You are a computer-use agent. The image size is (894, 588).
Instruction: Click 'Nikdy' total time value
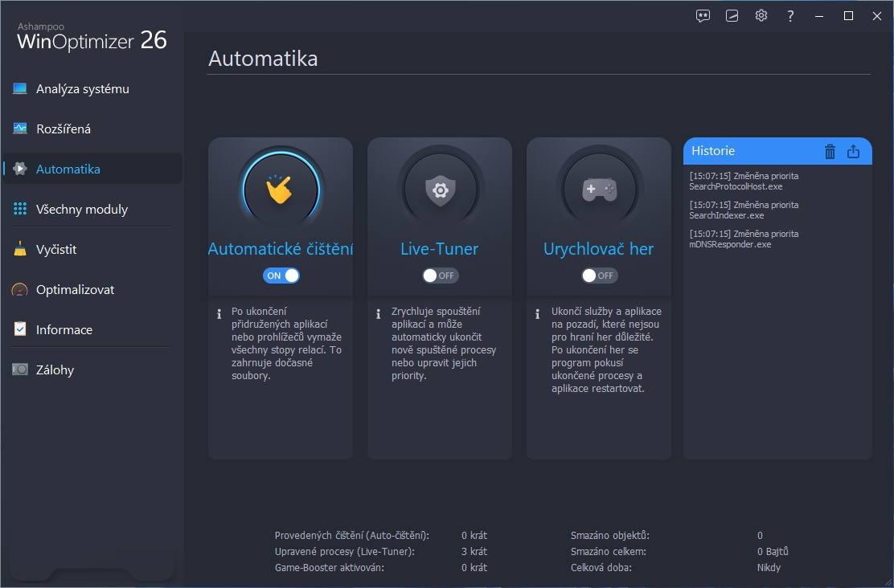(769, 567)
